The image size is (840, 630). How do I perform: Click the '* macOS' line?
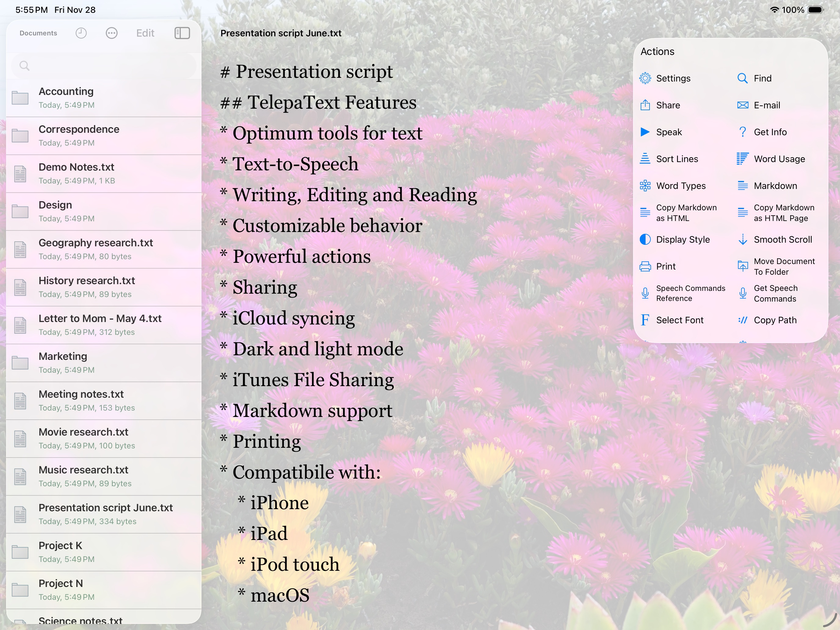[273, 595]
